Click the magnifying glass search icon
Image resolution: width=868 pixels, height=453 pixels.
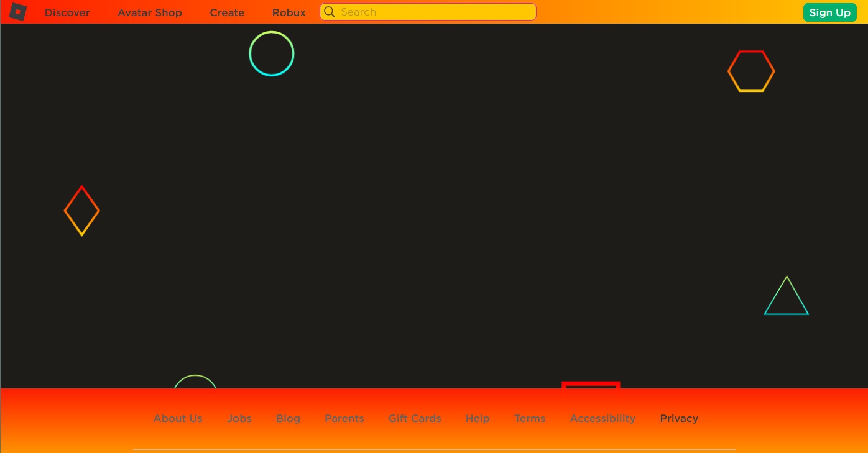330,12
